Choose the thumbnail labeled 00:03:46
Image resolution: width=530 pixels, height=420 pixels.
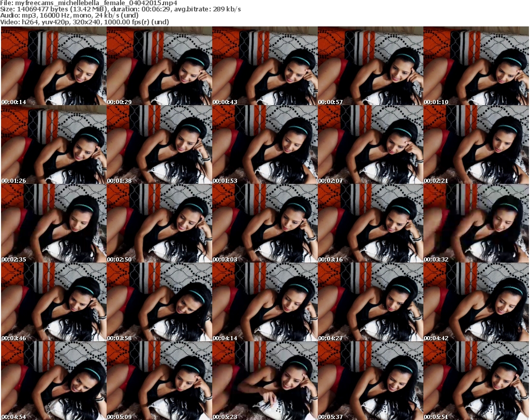click(53, 302)
